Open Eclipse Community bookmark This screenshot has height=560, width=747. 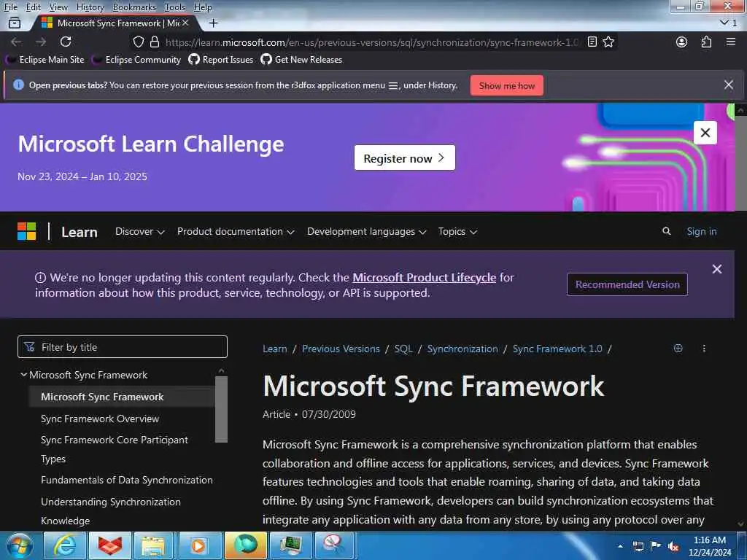point(136,60)
